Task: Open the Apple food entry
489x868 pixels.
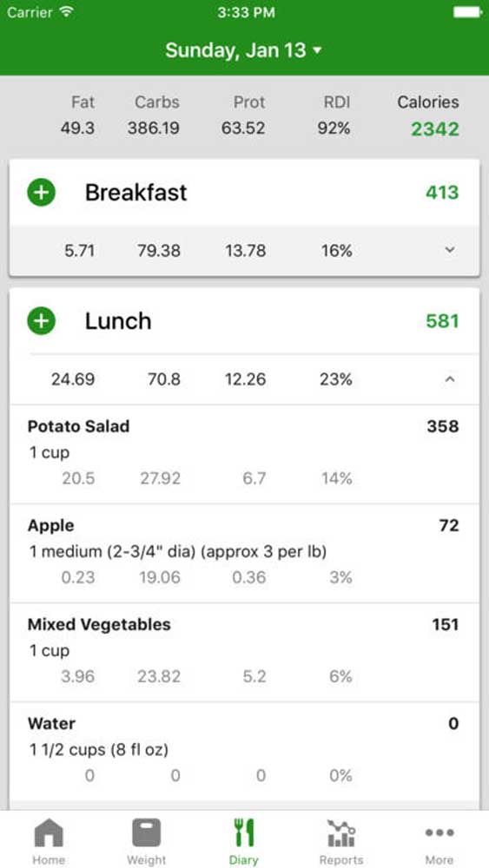Action: pyautogui.click(x=244, y=554)
